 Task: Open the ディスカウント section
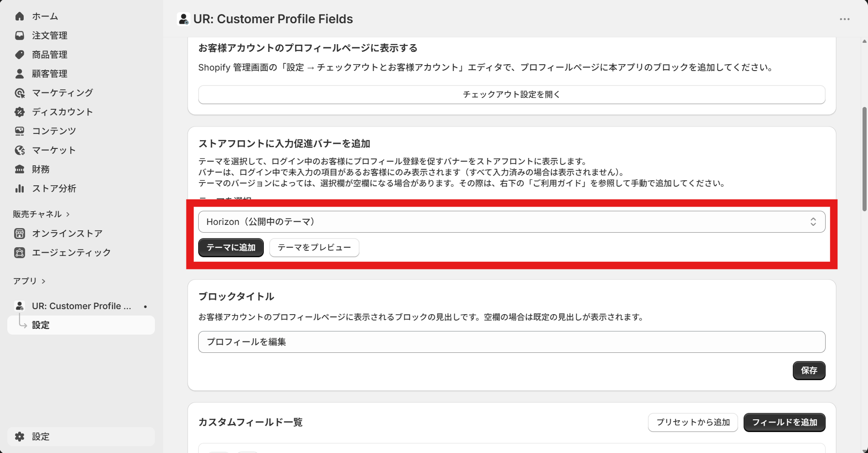click(x=62, y=112)
